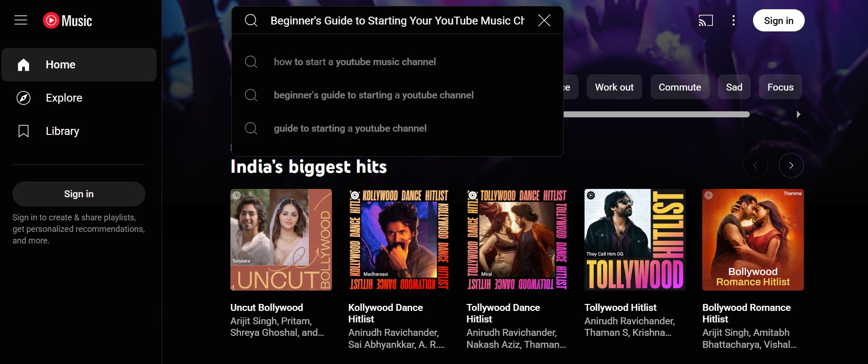This screenshot has width=868, height=364.
Task: Click the Library bookmark icon
Action: click(24, 131)
